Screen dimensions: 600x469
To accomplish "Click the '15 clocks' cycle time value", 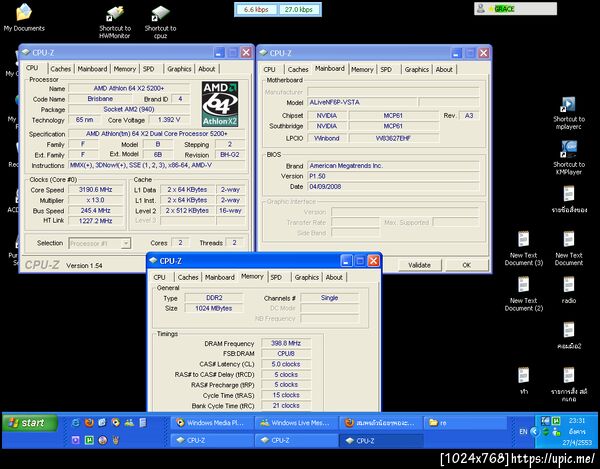I will click(286, 395).
